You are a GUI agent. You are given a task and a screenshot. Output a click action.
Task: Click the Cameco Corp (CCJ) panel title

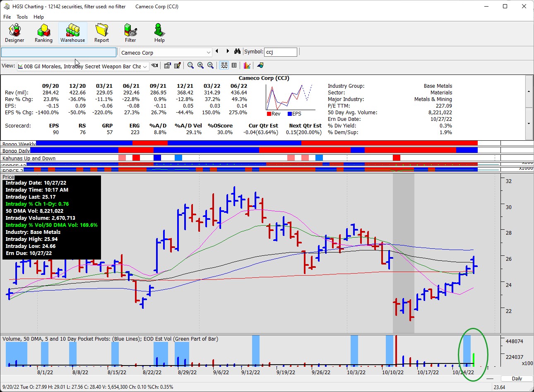[264, 78]
